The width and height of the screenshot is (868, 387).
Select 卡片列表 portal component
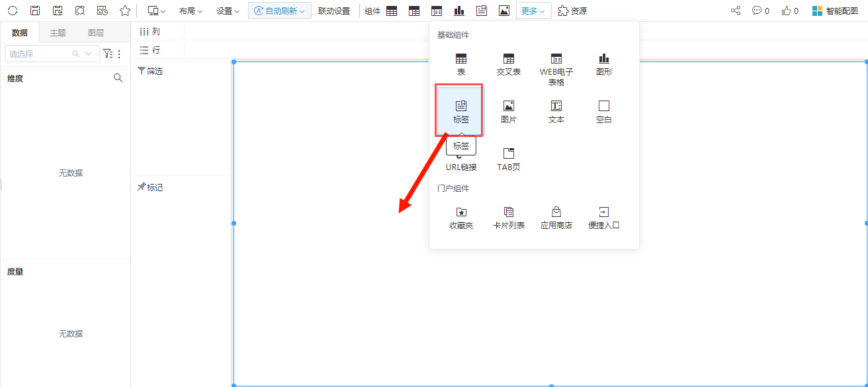point(509,218)
